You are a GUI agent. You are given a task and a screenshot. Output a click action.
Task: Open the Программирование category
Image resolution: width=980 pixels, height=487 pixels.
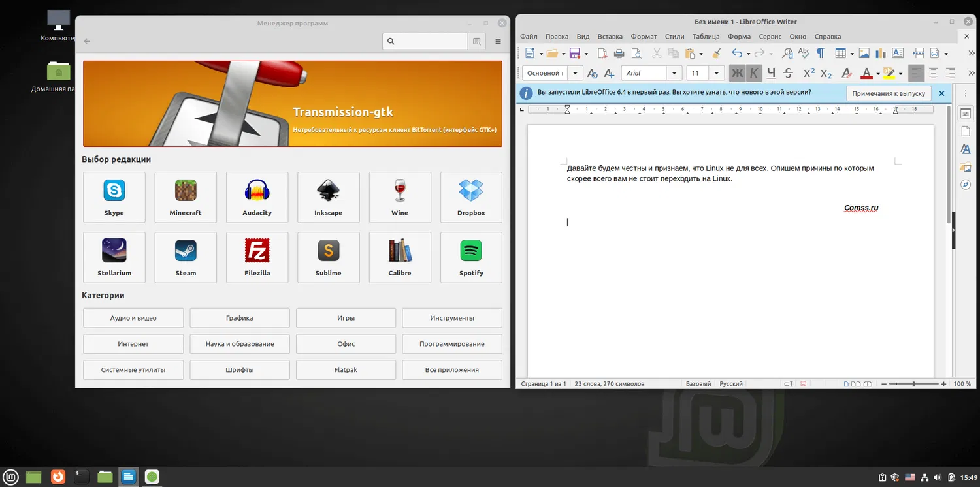click(x=452, y=344)
